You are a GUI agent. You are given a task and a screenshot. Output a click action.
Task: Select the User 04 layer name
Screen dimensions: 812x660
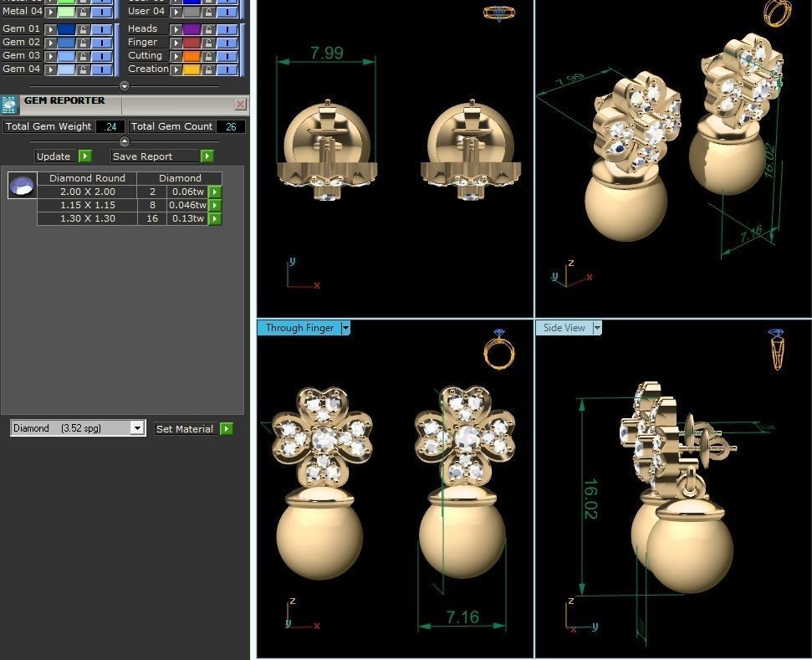[146, 11]
